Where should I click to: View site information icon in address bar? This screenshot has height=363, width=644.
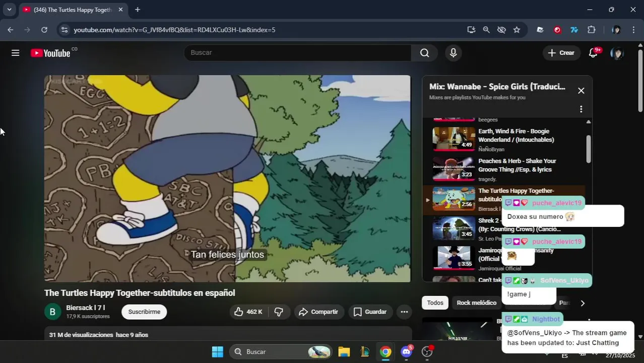click(64, 30)
